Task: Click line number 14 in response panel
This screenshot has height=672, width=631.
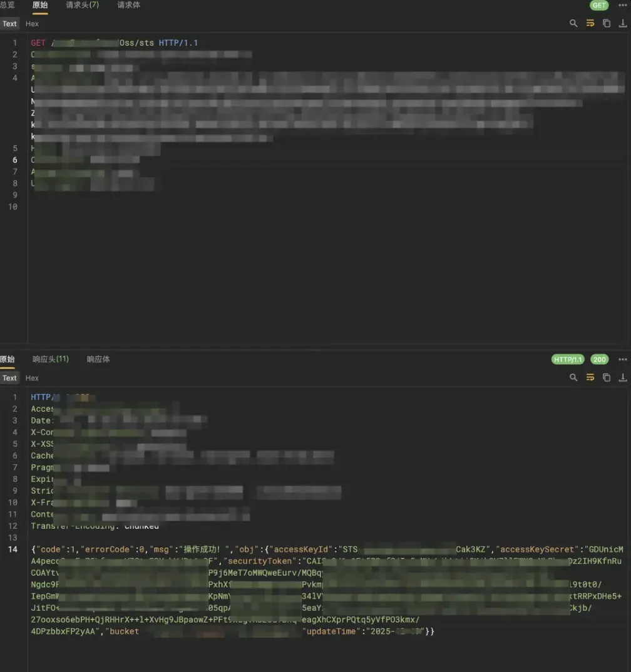Action: tap(13, 549)
